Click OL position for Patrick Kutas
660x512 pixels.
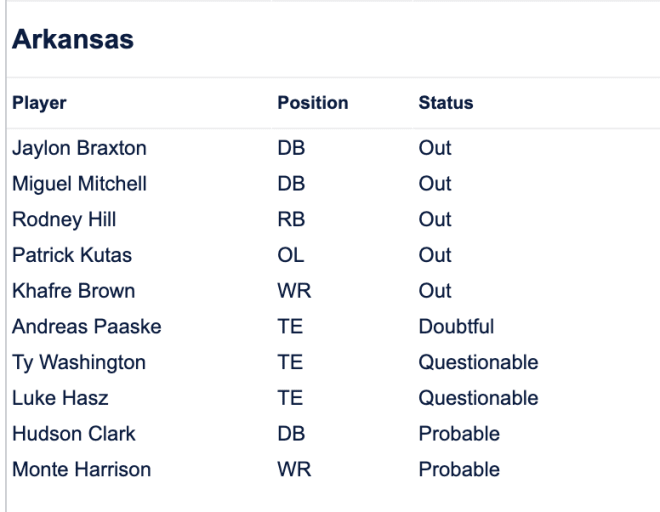tap(291, 255)
